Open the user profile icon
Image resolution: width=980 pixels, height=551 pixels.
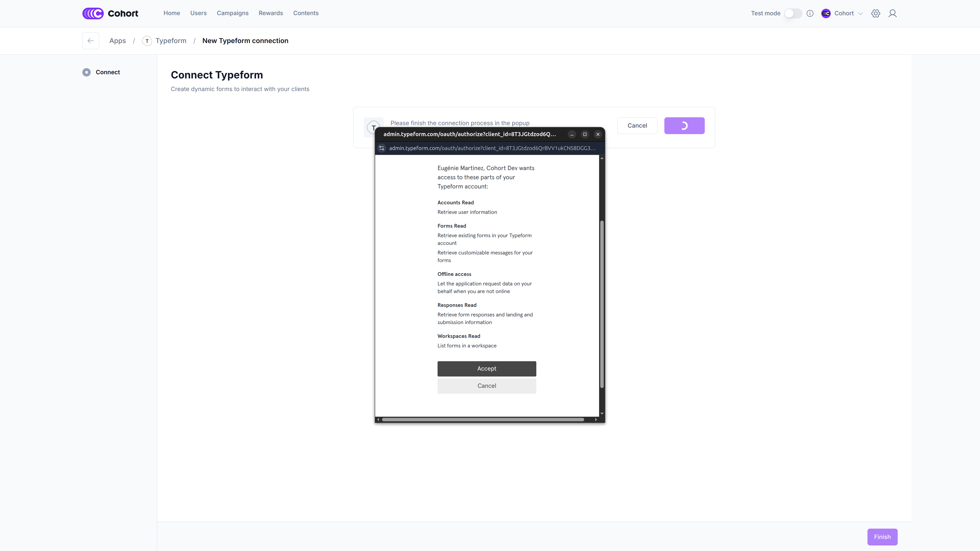point(892,13)
